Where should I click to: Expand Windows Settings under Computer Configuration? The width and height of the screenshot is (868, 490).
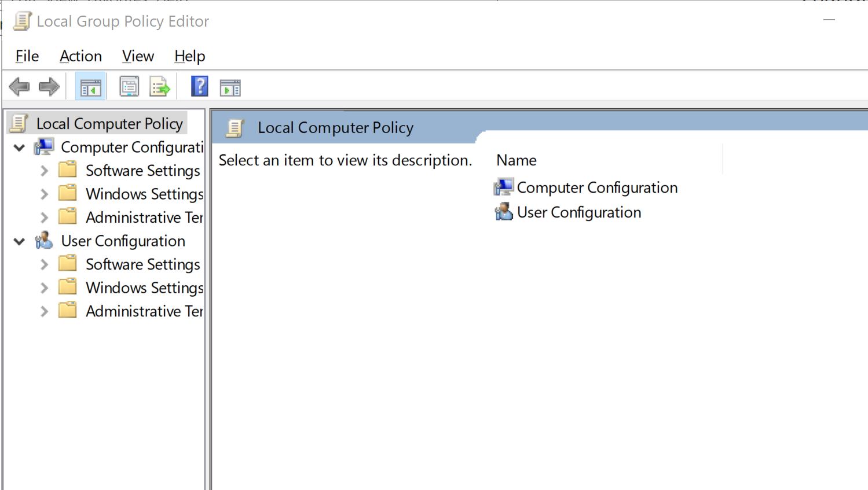[44, 194]
